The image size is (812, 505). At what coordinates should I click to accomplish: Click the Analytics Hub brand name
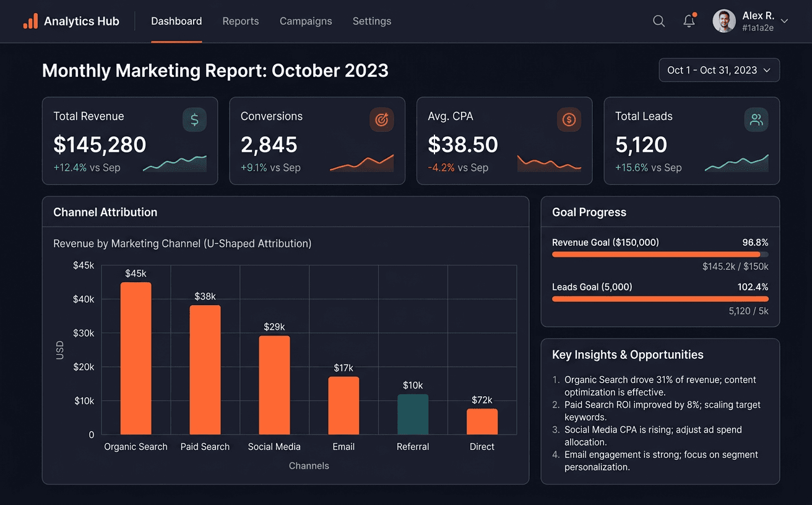[82, 21]
